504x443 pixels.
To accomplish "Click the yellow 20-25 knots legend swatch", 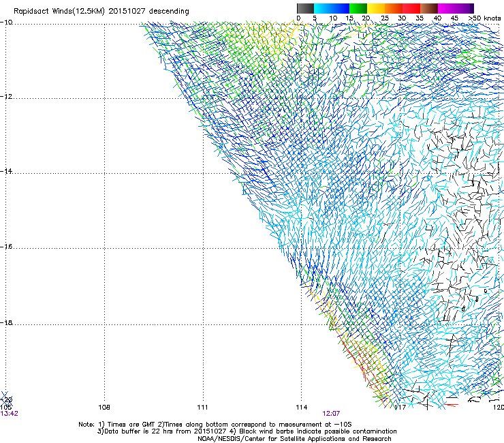I will click(x=376, y=8).
